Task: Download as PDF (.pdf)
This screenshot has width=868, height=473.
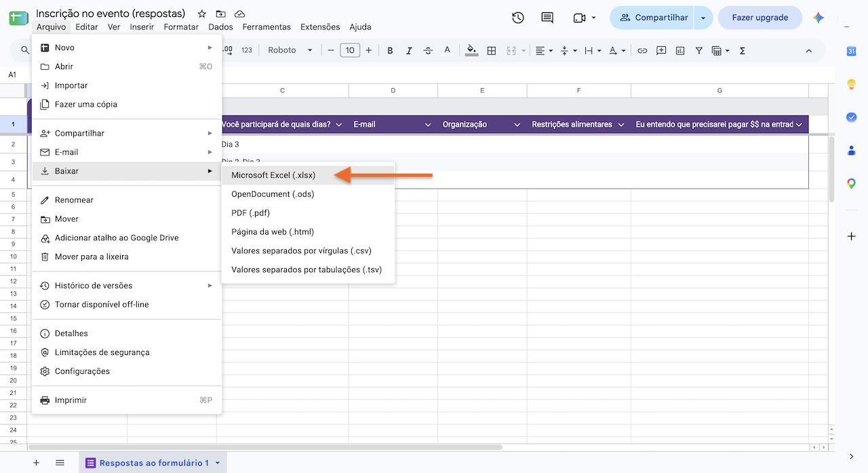Action: (308, 213)
